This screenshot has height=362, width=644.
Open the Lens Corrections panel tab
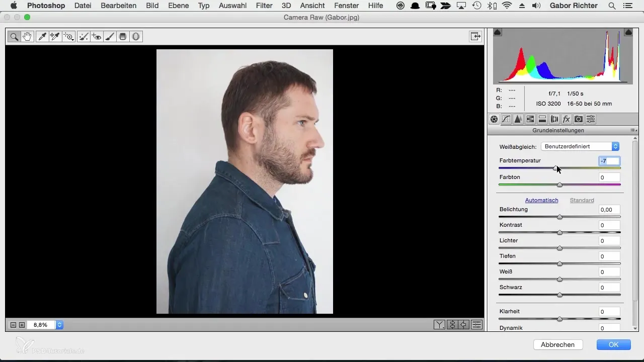pos(554,119)
